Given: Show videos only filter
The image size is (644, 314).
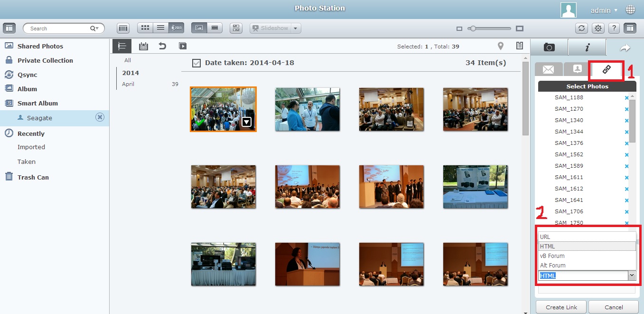Looking at the screenshot, I should tap(215, 28).
